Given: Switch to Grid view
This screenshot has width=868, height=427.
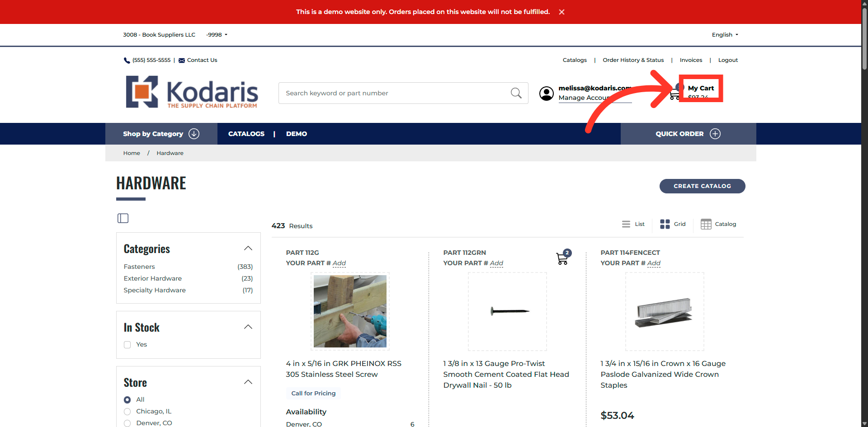Looking at the screenshot, I should 673,224.
